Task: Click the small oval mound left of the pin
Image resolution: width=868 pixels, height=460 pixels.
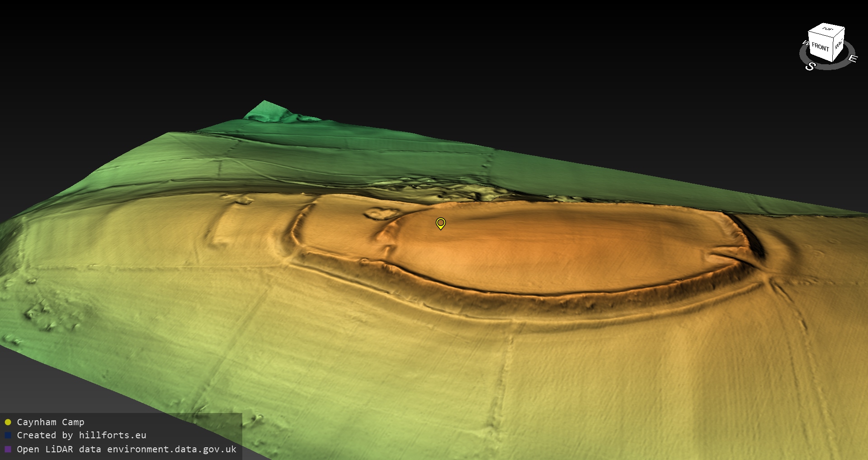Action: coord(381,213)
